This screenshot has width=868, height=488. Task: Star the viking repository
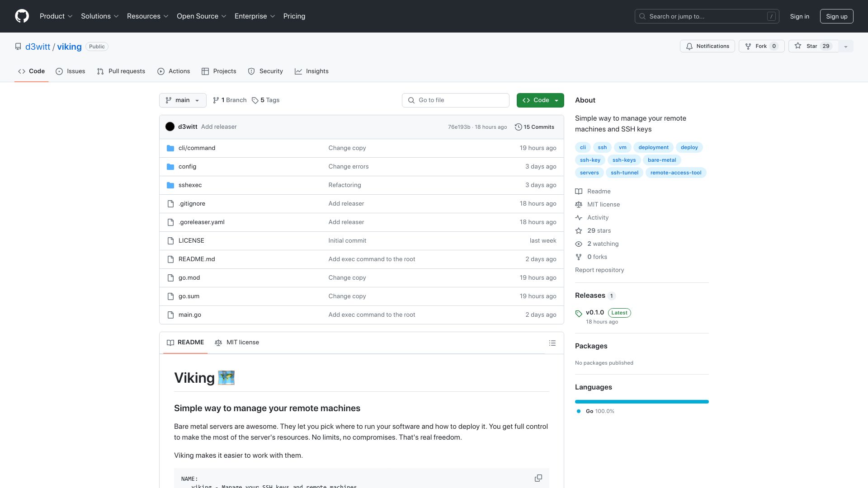813,47
